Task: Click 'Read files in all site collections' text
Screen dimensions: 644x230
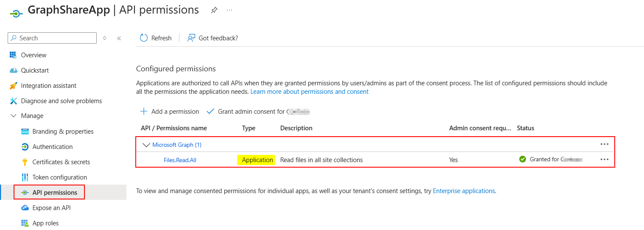Action: tap(322, 160)
